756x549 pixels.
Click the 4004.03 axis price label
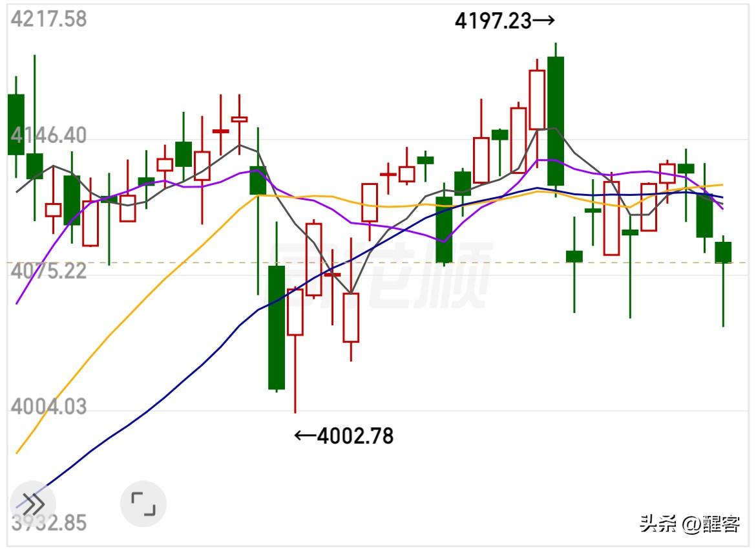(x=48, y=407)
